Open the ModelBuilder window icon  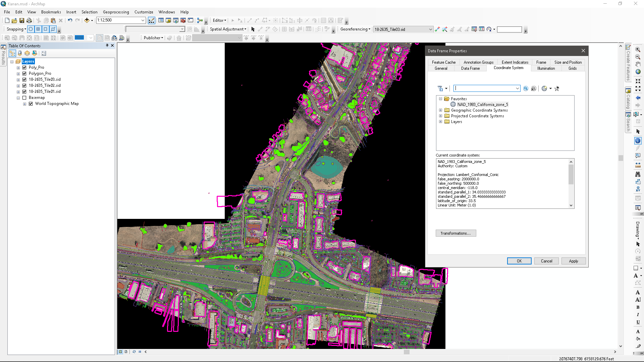tap(200, 20)
